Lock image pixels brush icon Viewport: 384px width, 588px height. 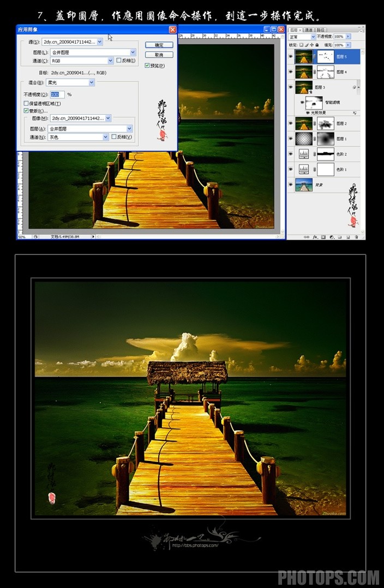[x=307, y=45]
